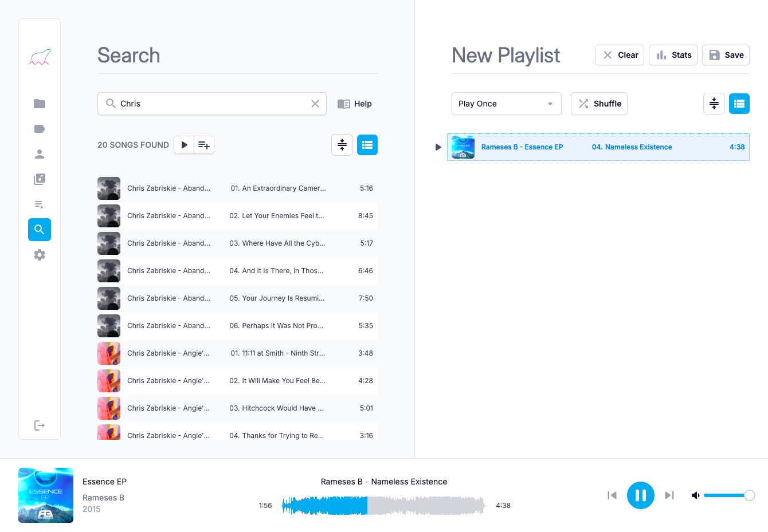Open playlist Stats
This screenshot has height=532, width=768.
673,55
